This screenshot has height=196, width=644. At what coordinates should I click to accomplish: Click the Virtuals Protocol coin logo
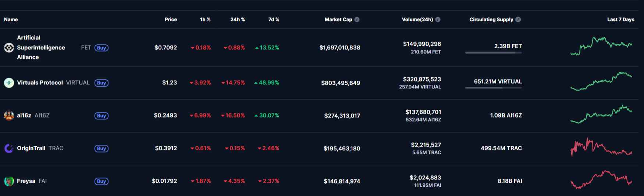pos(9,83)
